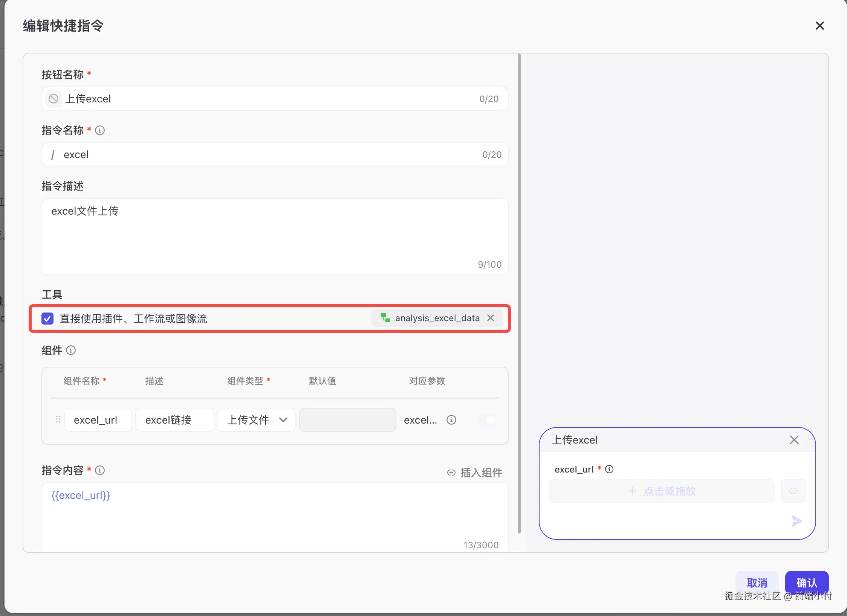847x616 pixels.
Task: Open the 上传文件 component type dropdown
Action: [257, 420]
